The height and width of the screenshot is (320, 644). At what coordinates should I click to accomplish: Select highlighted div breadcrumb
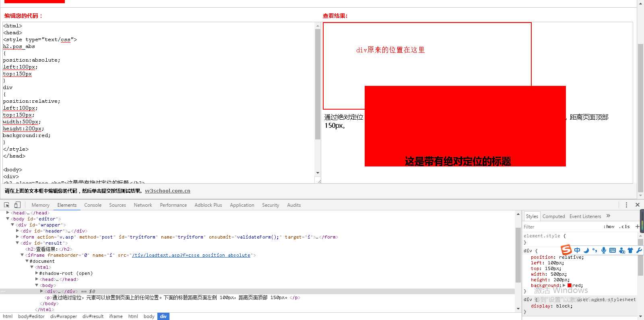pos(163,316)
